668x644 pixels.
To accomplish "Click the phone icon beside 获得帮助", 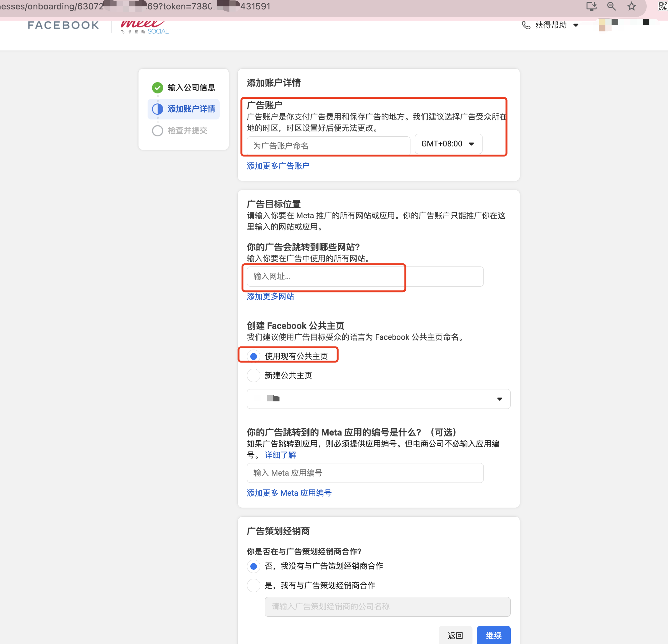I will tap(526, 25).
